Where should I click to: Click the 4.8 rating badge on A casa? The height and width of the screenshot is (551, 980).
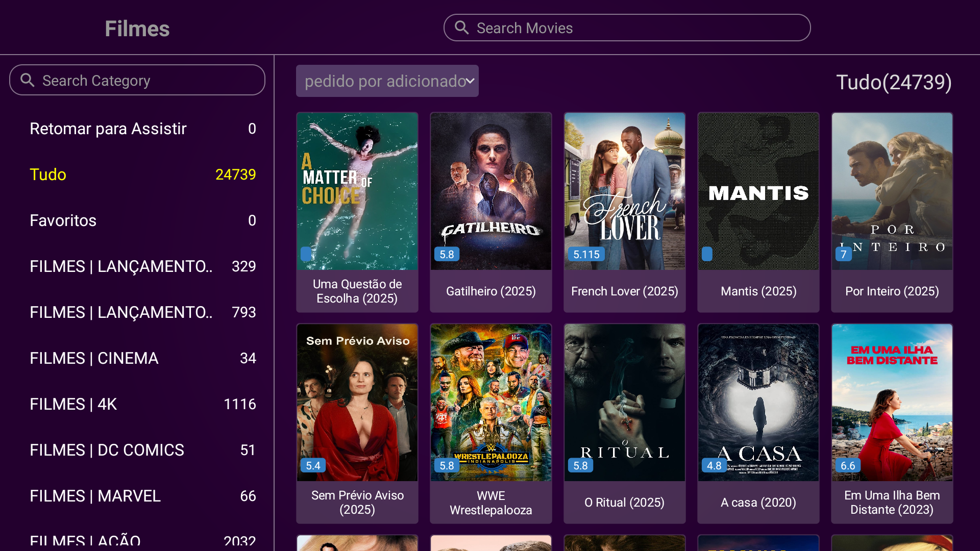click(714, 465)
